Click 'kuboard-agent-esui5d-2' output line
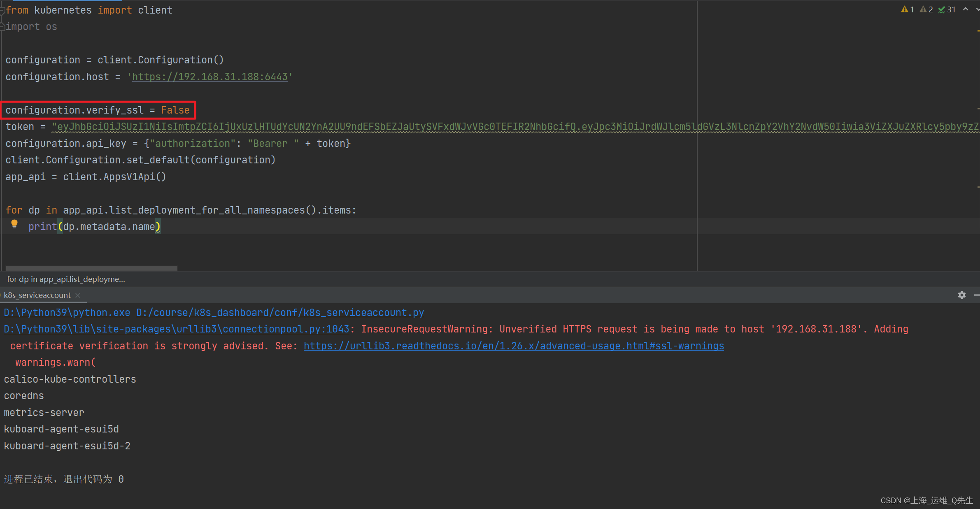Screen dimensions: 980x509 (x=67, y=446)
